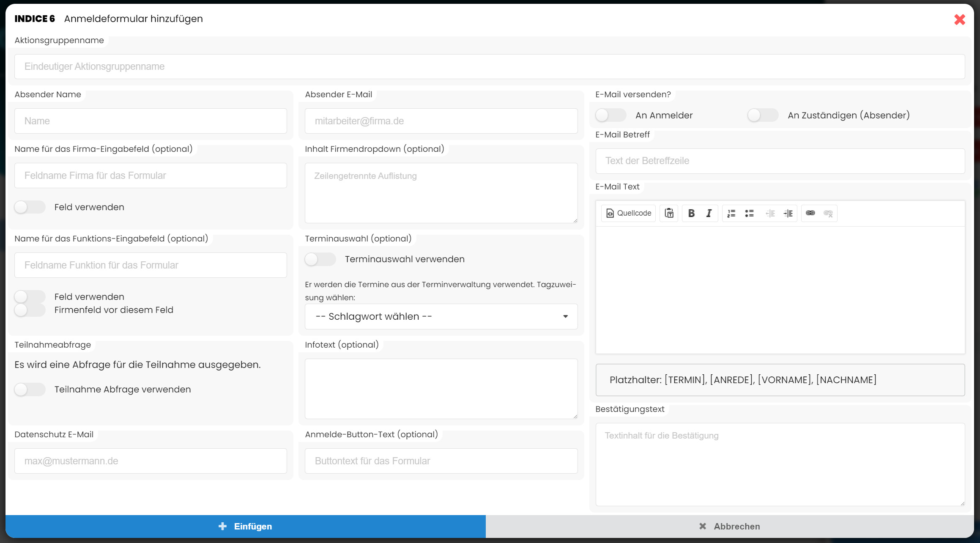Click the paste as plain text icon

[669, 213]
